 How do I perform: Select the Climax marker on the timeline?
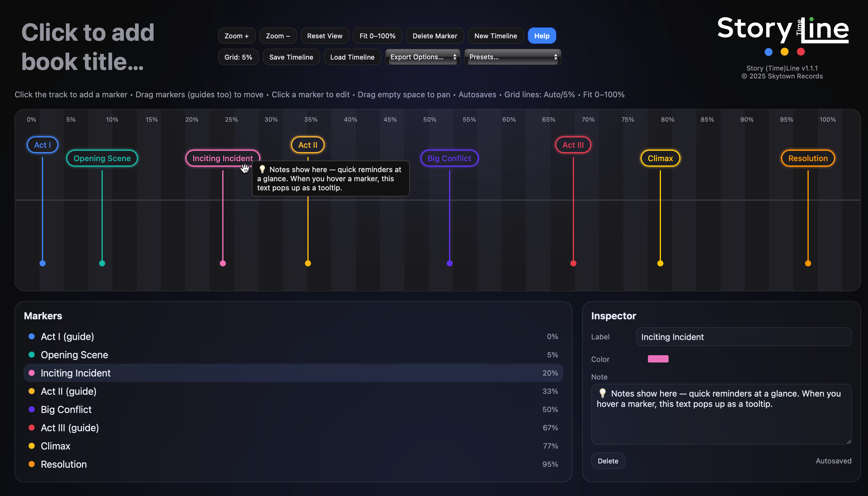pos(660,158)
